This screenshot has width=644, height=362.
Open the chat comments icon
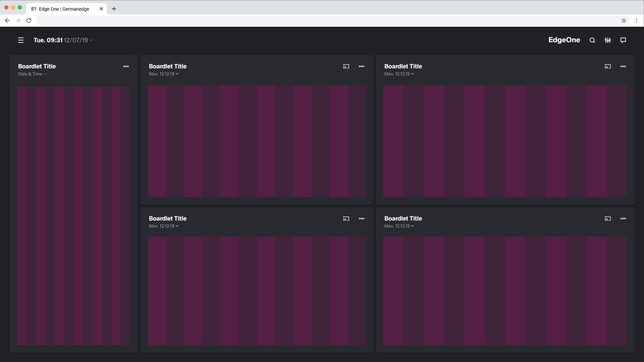click(x=623, y=40)
